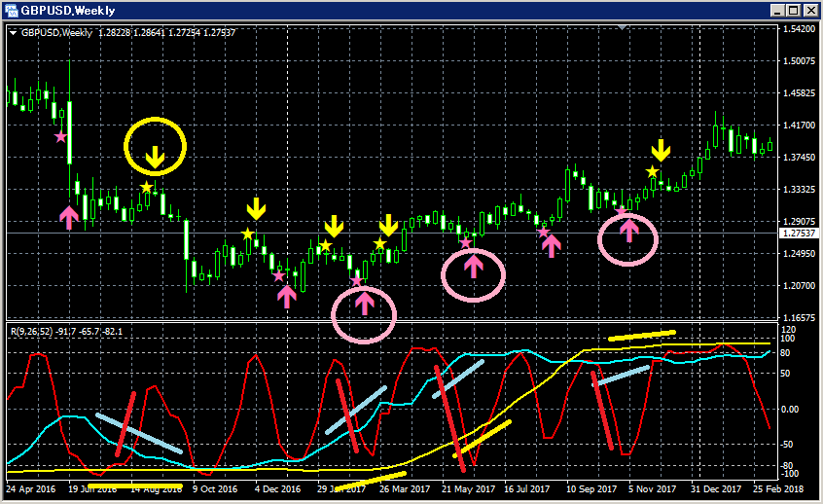Click the 1.54200 price scale label
The height and width of the screenshot is (504, 823).
tap(799, 29)
